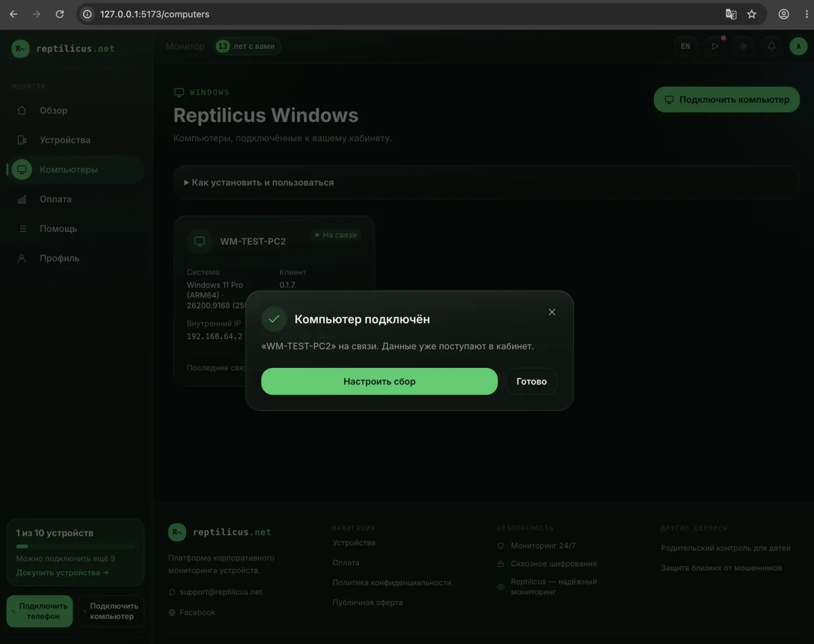
Task: Toggle light theme sun icon
Action: coord(744,46)
